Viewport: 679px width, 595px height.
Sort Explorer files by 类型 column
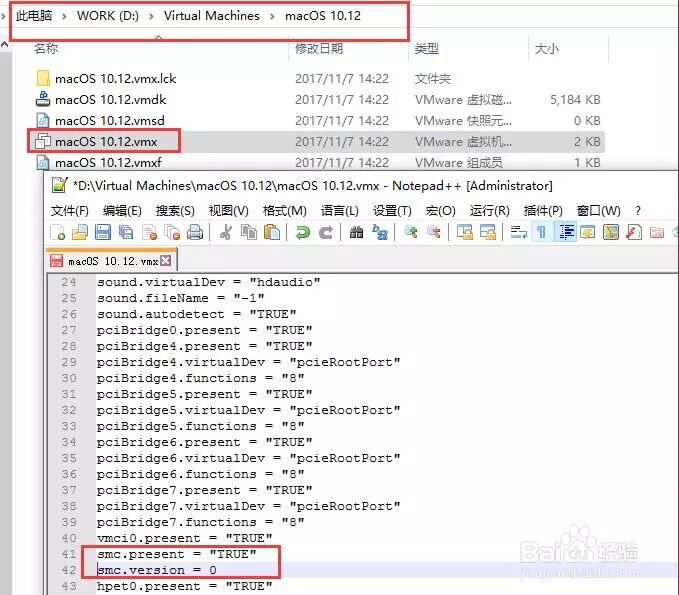click(x=427, y=49)
